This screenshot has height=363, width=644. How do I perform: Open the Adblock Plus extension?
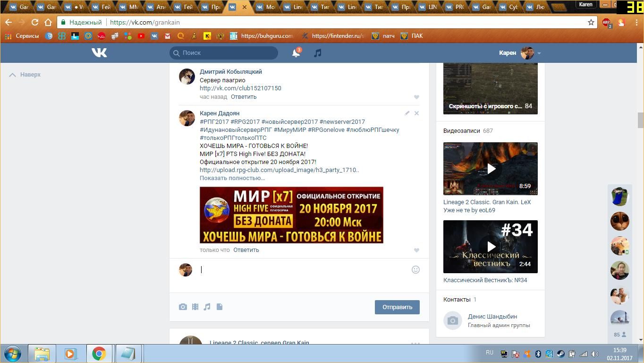[607, 22]
